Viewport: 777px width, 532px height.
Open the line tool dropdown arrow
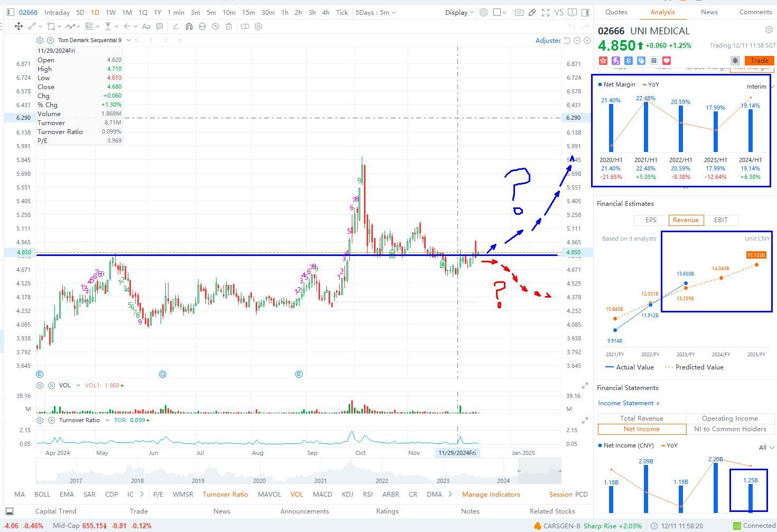pyautogui.click(x=40, y=26)
